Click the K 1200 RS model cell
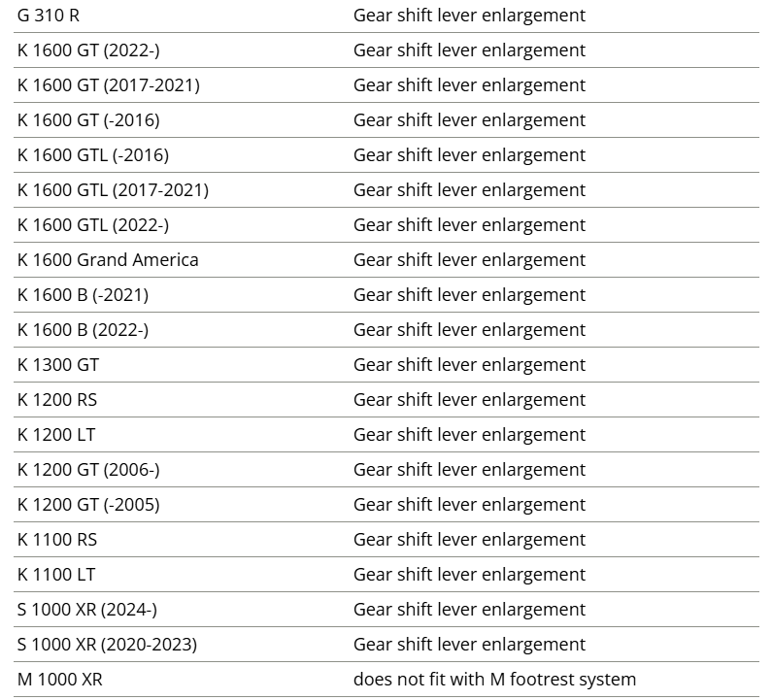Viewport: 772px width, 700px height. (x=57, y=400)
